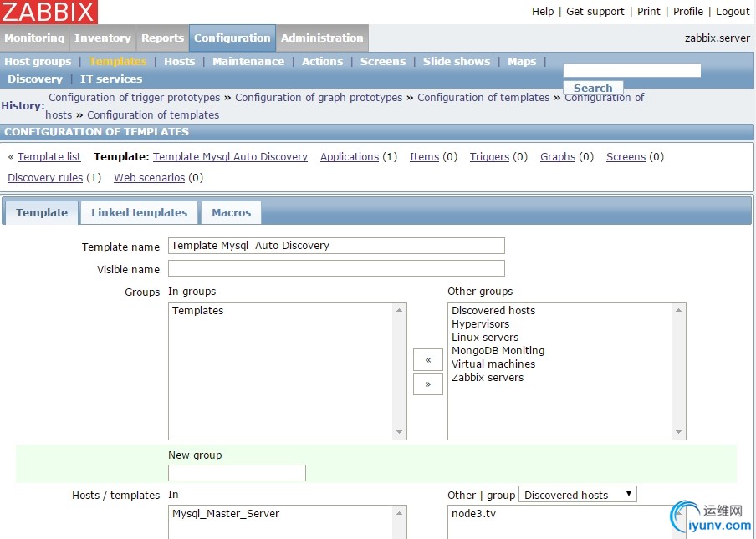756x539 pixels.
Task: Select MongoDB Moniting group
Action: click(x=498, y=351)
